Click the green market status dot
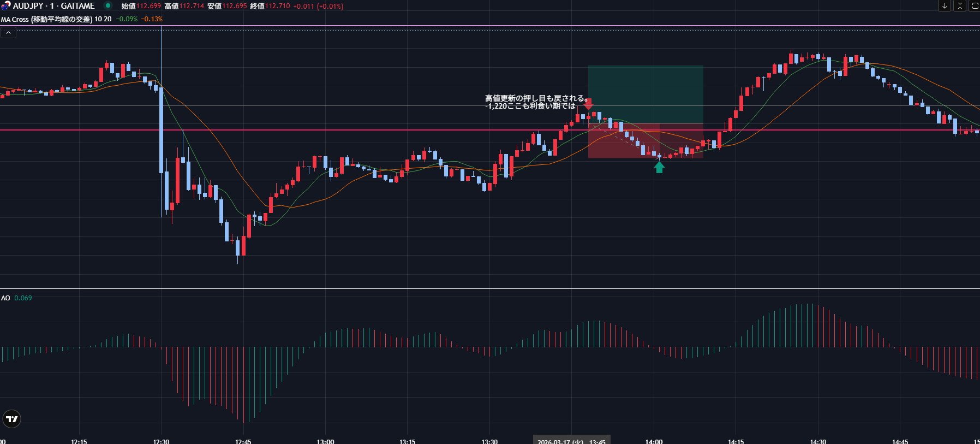This screenshot has height=444, width=980. pyautogui.click(x=108, y=6)
